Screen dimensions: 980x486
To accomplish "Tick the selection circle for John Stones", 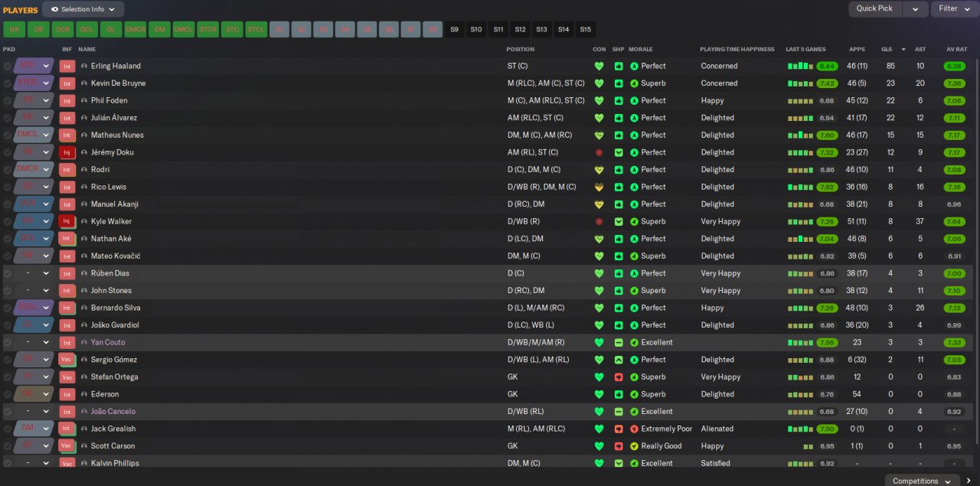I will [8, 291].
